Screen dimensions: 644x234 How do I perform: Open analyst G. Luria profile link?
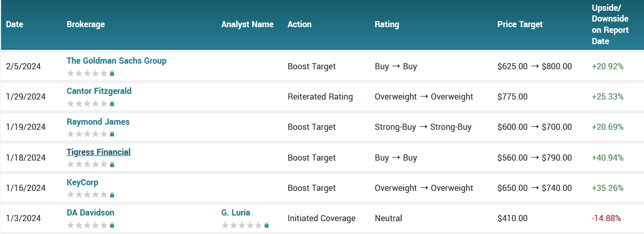pyautogui.click(x=236, y=212)
